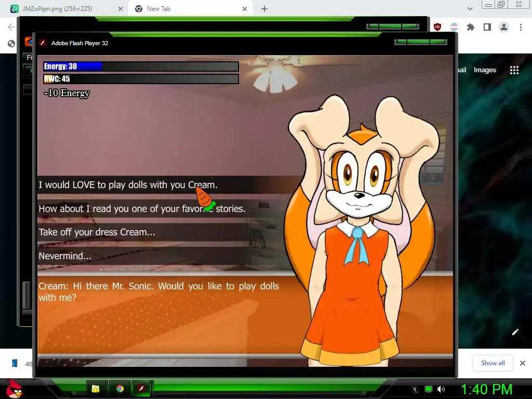Image resolution: width=532 pixels, height=399 pixels.
Task: Click the RWC: 45 bar
Action: [141, 79]
